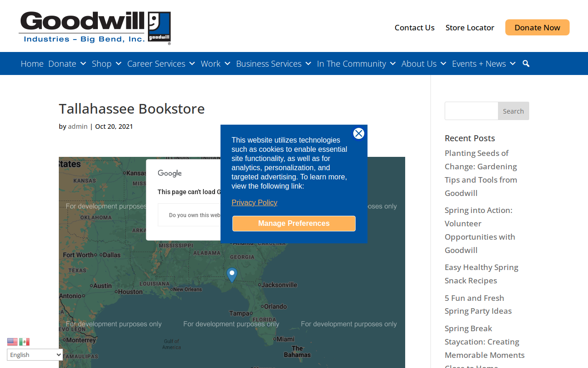588x368 pixels.
Task: Click the admin author link
Action: tap(78, 126)
